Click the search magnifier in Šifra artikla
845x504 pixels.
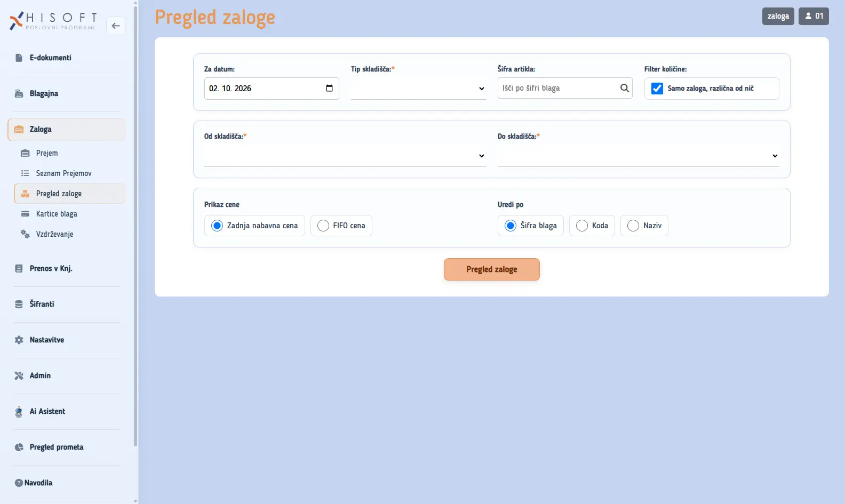[x=625, y=88]
